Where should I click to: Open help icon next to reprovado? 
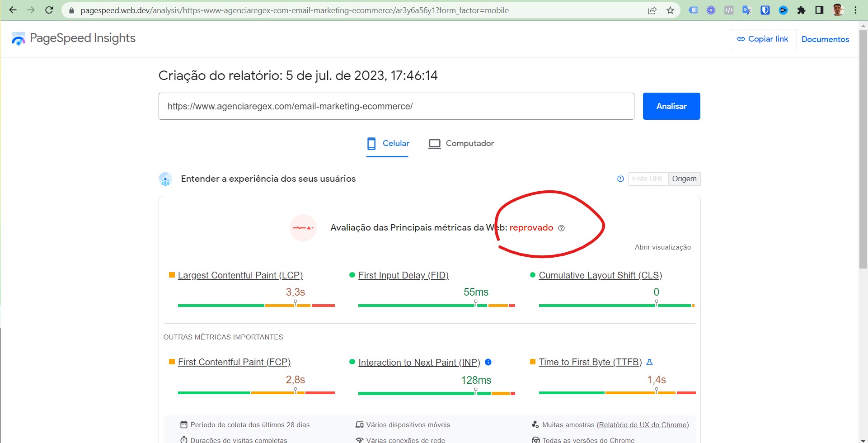[561, 228]
